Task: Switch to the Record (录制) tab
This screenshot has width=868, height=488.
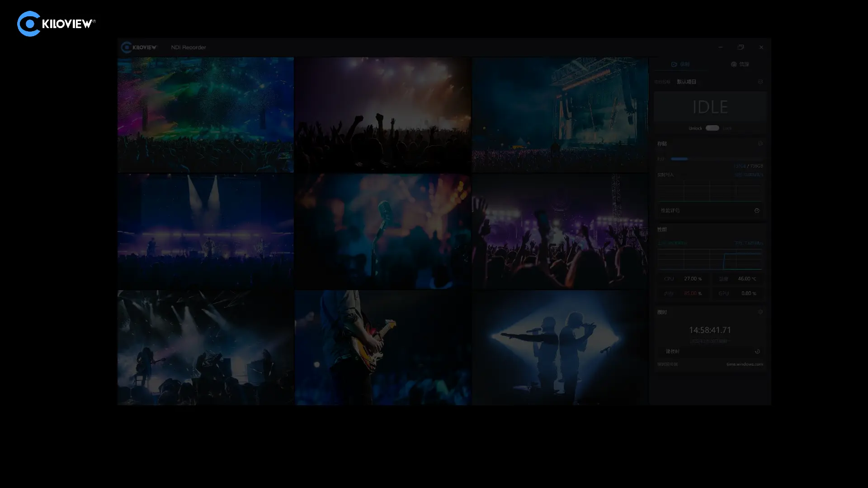Action: tap(680, 64)
